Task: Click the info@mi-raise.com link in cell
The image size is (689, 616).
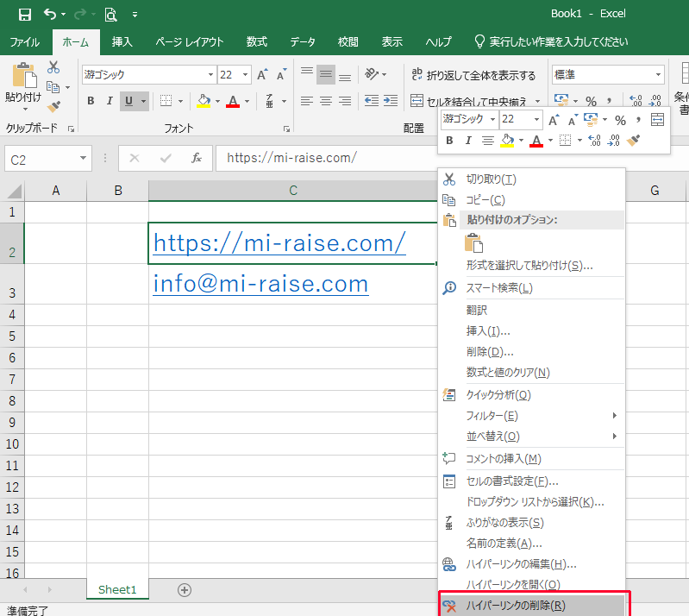Action: click(260, 284)
